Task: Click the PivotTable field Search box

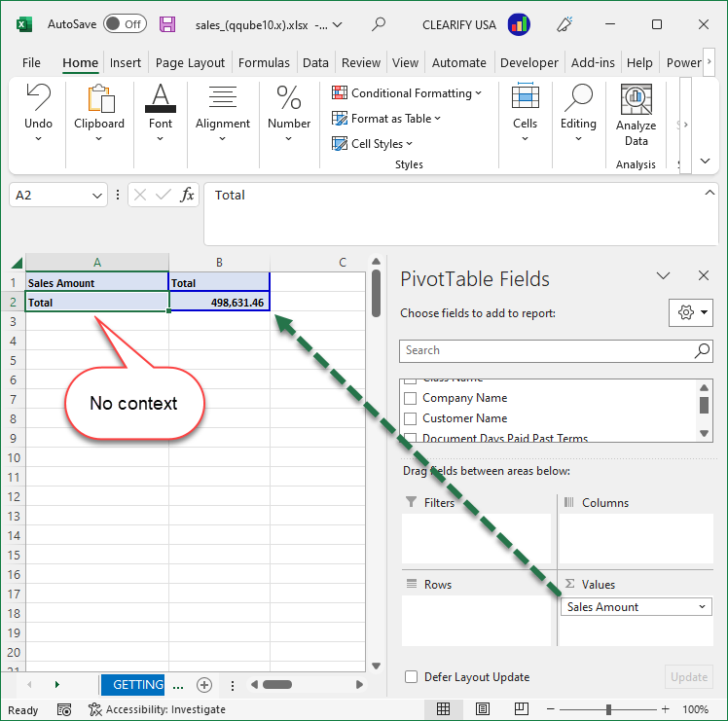Action: coord(556,350)
